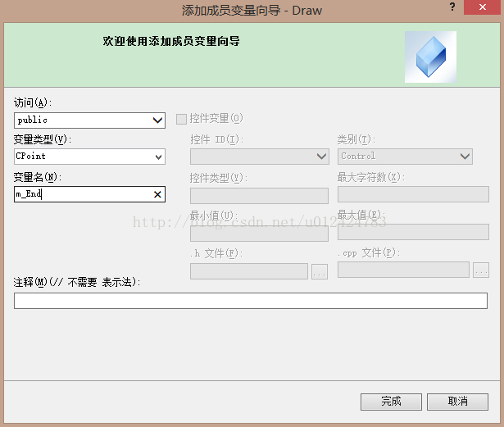The image size is (504, 427).
Task: Click the 访问(A) label
Action: pos(33,102)
